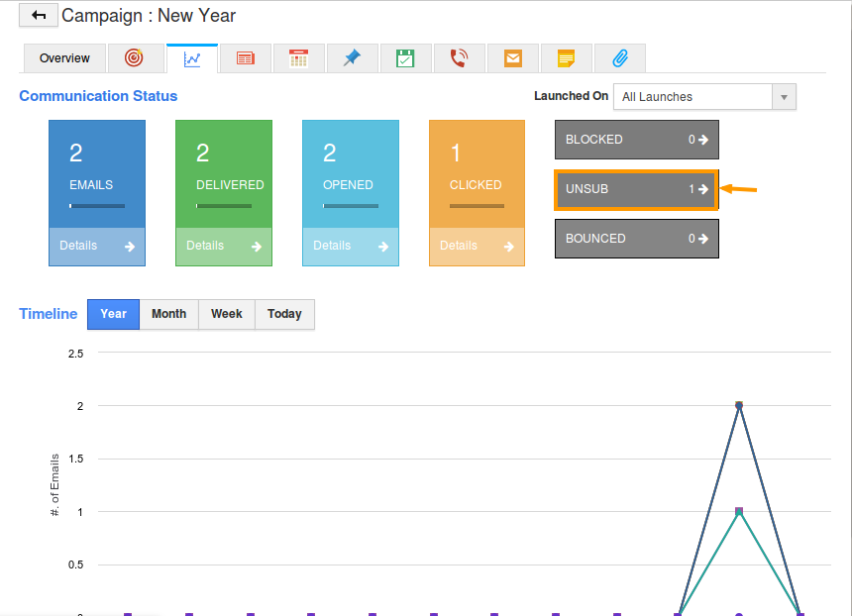
Task: Open the orange envelope emails tab
Action: pos(512,58)
